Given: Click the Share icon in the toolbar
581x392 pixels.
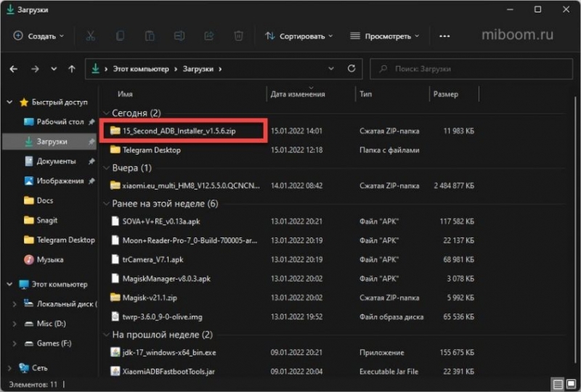Looking at the screenshot, I should (209, 36).
